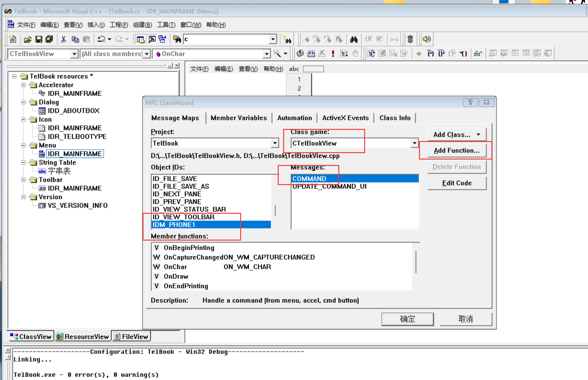Click the Copy icon in toolbar
Screen dimensions: 588x380
tap(75, 39)
